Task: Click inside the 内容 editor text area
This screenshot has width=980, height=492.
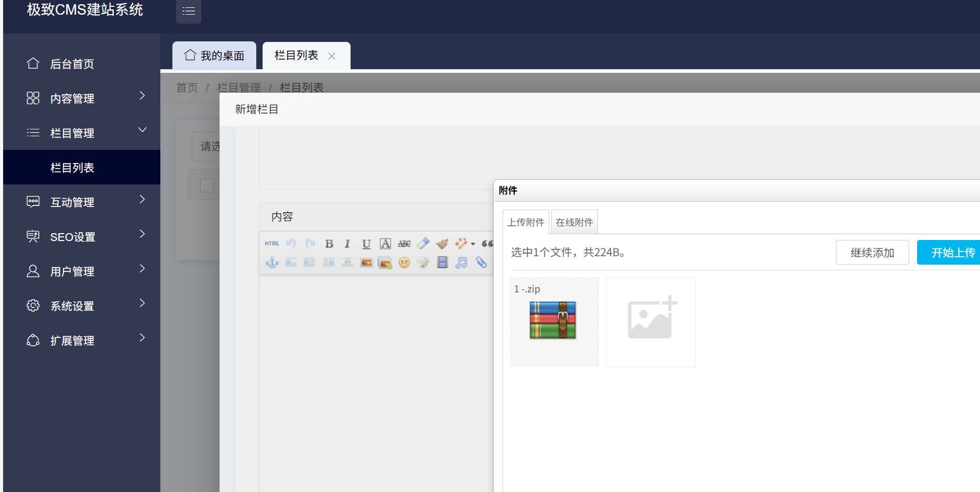Action: pyautogui.click(x=376, y=382)
